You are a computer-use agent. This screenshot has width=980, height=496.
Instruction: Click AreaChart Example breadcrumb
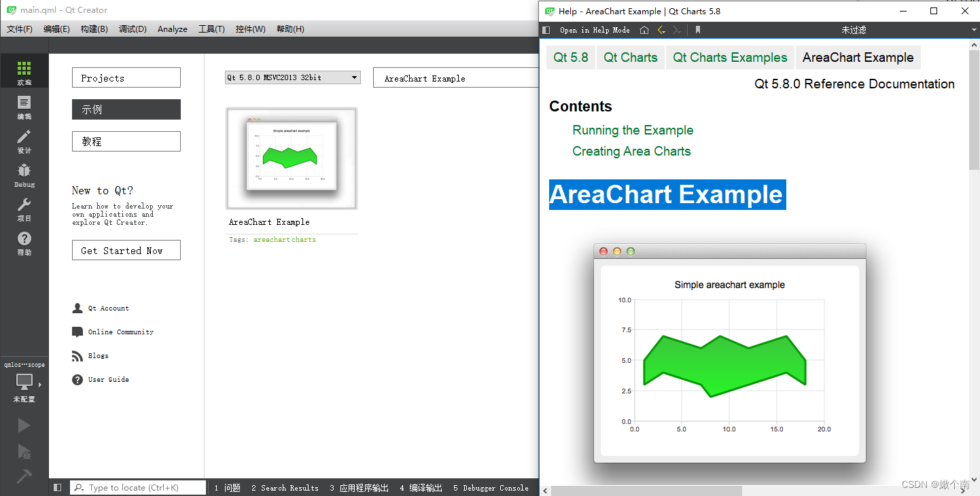pos(858,57)
